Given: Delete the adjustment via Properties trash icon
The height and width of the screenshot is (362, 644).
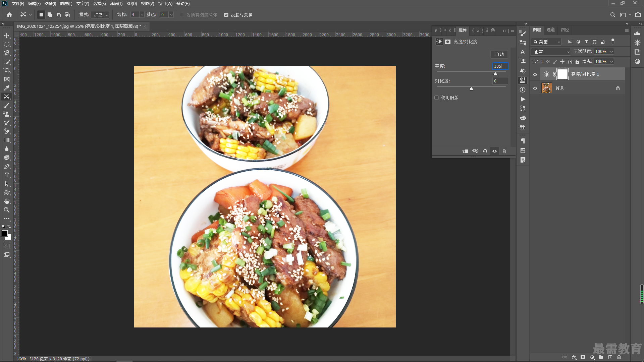Looking at the screenshot, I should click(x=504, y=151).
